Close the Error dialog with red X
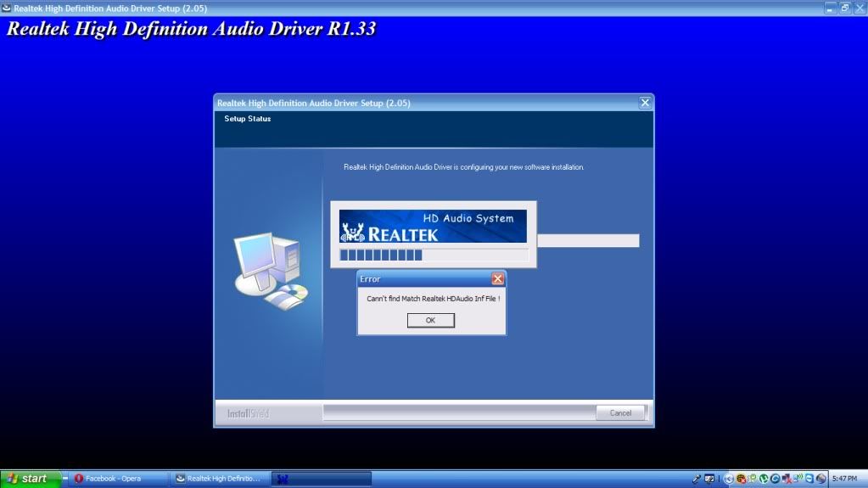The height and width of the screenshot is (488, 868). coord(498,278)
